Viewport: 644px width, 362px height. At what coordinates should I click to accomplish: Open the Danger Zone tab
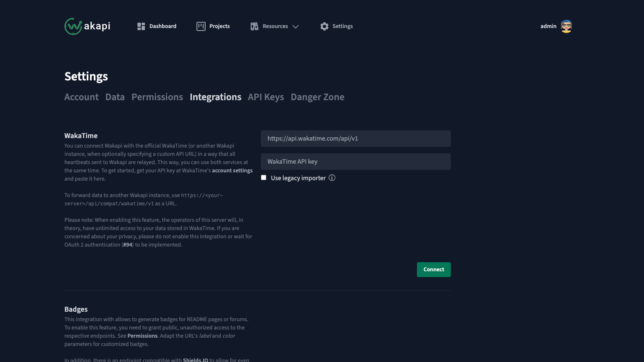click(317, 97)
